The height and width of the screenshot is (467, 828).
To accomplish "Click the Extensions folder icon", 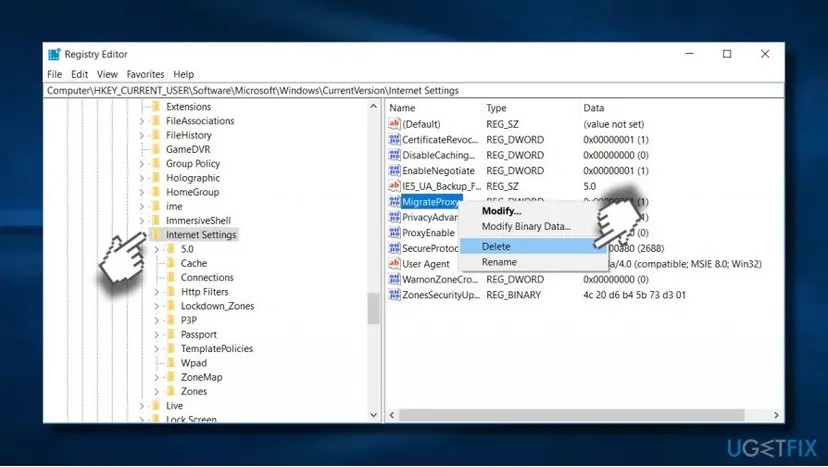I will coord(156,106).
